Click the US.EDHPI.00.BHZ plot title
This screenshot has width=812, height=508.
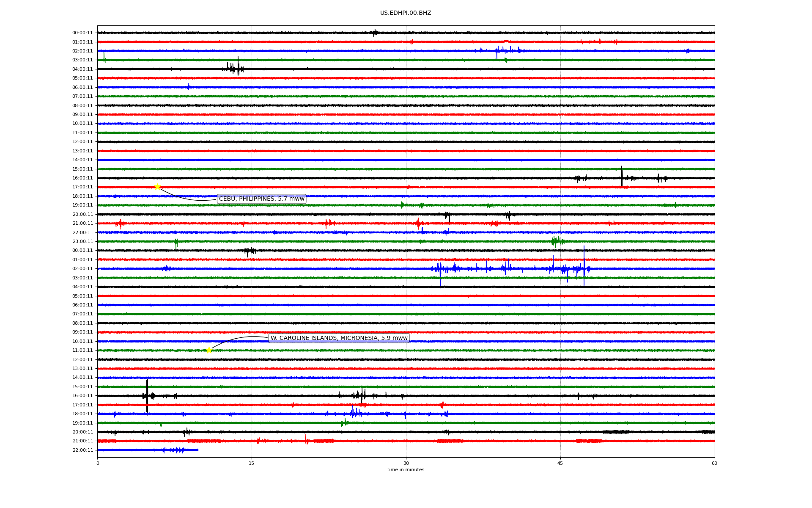point(405,13)
